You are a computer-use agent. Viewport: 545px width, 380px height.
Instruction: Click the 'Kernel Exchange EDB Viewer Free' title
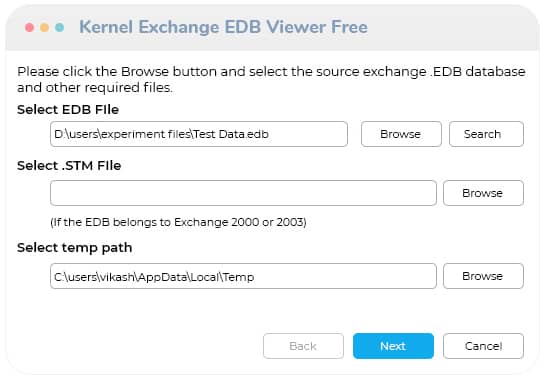[223, 27]
